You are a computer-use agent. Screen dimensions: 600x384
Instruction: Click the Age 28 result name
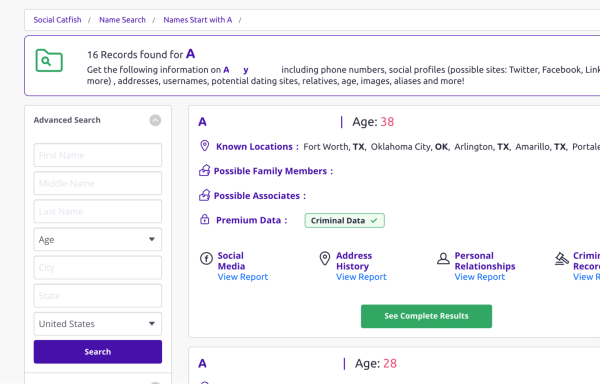click(x=202, y=363)
